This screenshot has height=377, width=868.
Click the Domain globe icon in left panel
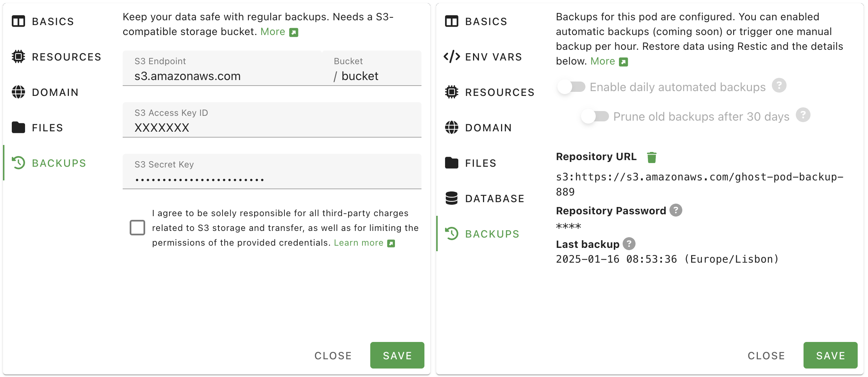pos(18,92)
